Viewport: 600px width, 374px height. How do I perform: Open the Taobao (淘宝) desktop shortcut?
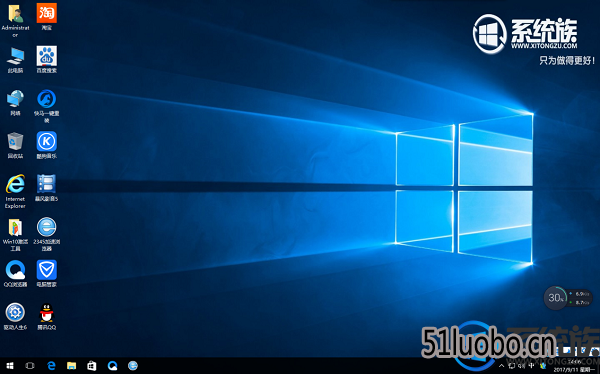pos(47,17)
